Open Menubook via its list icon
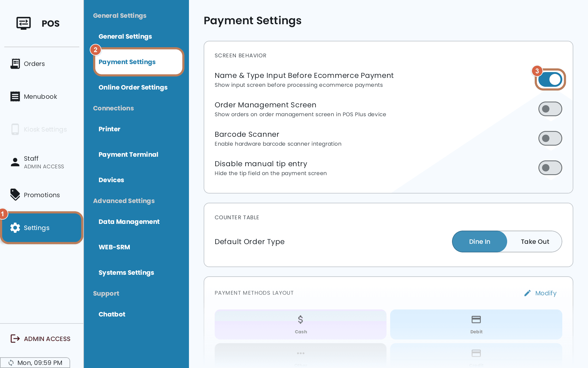 (15, 96)
